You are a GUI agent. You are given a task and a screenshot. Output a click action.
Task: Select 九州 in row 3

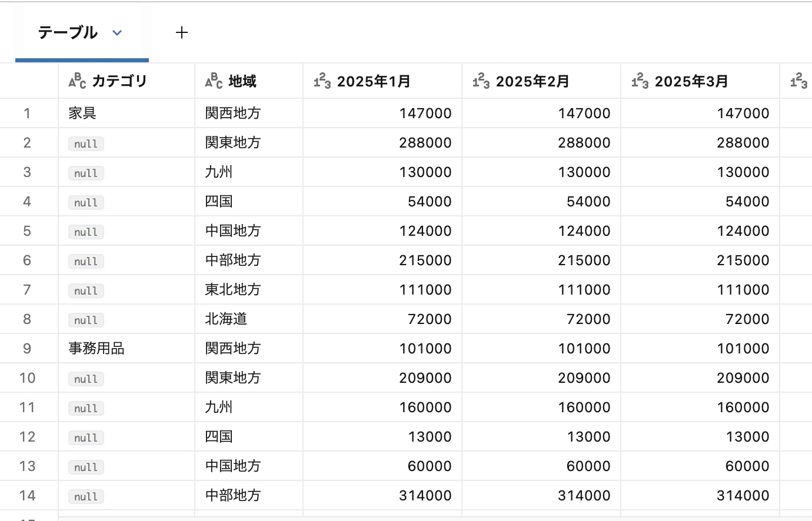point(249,172)
